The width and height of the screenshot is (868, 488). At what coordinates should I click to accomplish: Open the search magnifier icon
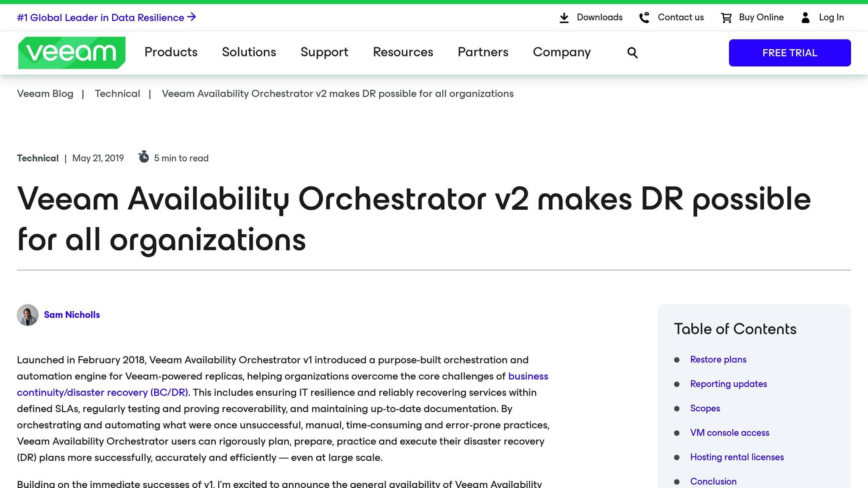pyautogui.click(x=632, y=53)
